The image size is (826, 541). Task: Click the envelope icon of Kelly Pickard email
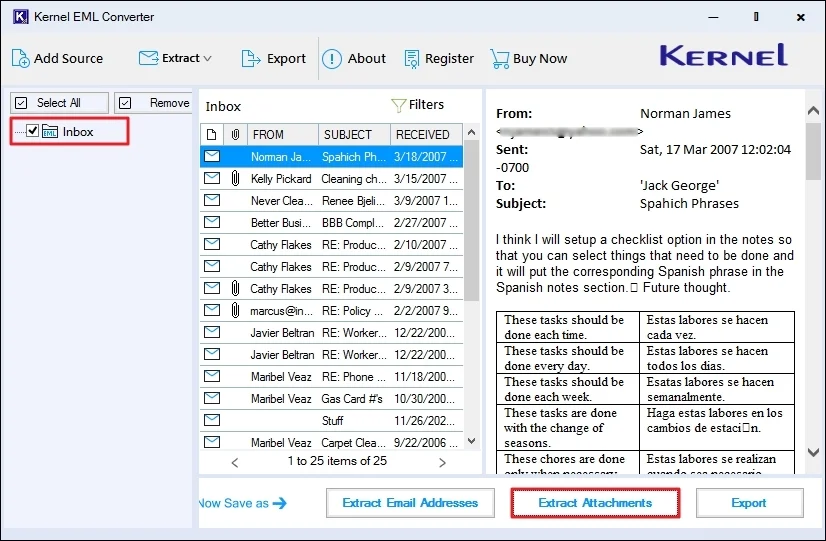pyautogui.click(x=211, y=178)
